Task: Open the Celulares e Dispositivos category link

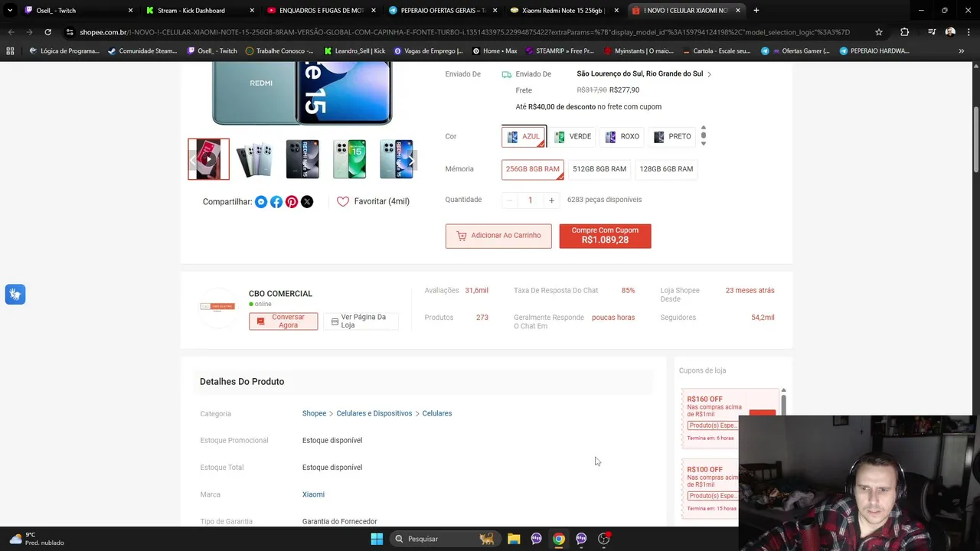Action: (x=374, y=413)
